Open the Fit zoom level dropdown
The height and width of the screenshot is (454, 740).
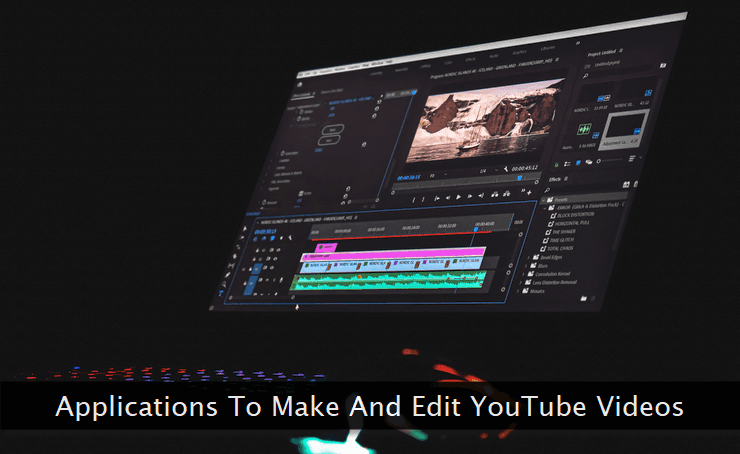click(438, 175)
